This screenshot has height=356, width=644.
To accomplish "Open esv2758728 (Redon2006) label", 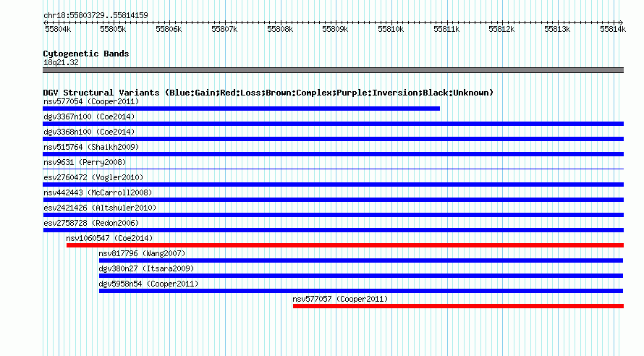I will 91,223.
